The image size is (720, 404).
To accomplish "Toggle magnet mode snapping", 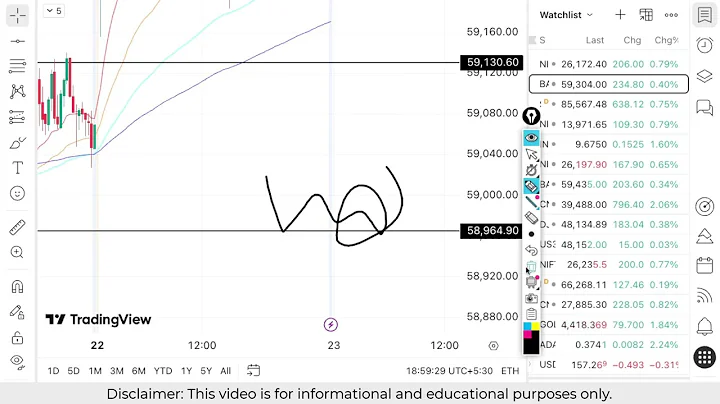I will tap(17, 287).
